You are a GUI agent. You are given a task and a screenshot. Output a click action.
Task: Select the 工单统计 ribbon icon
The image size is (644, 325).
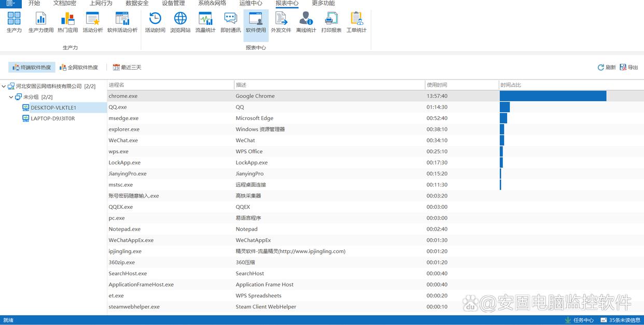pos(356,22)
